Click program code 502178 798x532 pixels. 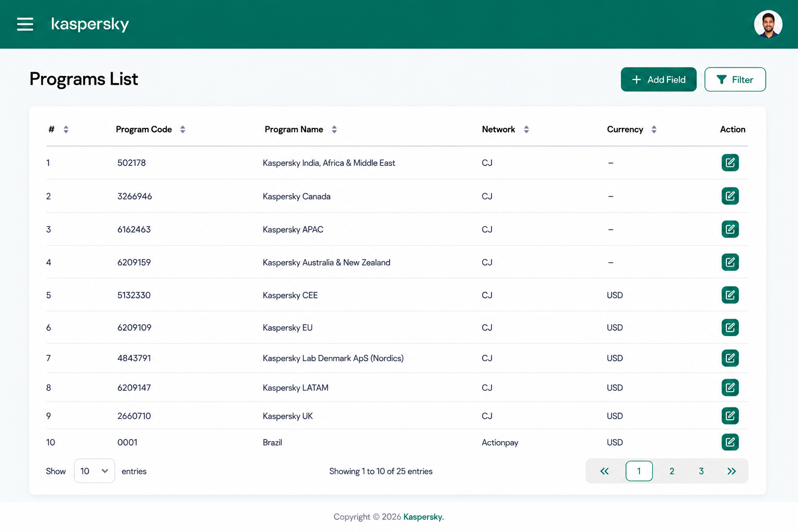(x=131, y=163)
